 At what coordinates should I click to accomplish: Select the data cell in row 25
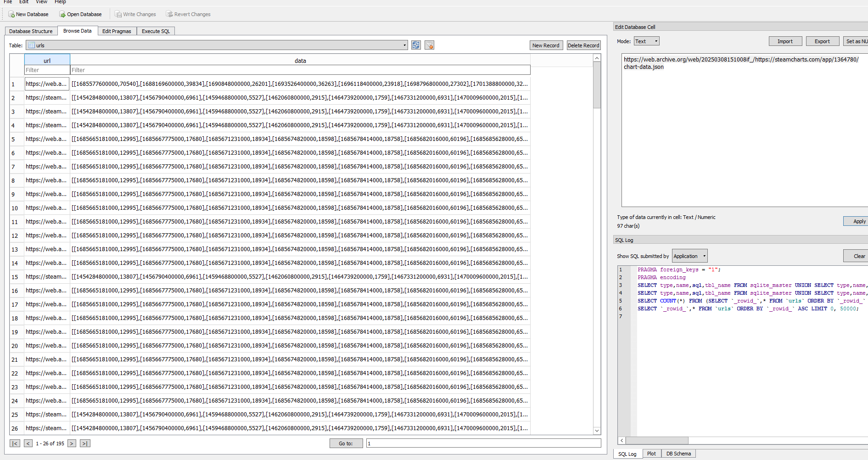300,415
